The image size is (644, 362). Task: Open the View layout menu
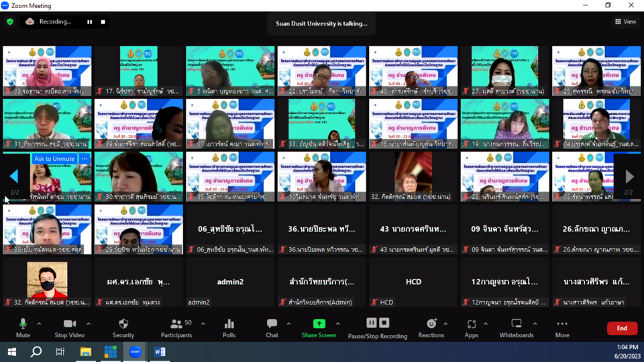(x=625, y=21)
